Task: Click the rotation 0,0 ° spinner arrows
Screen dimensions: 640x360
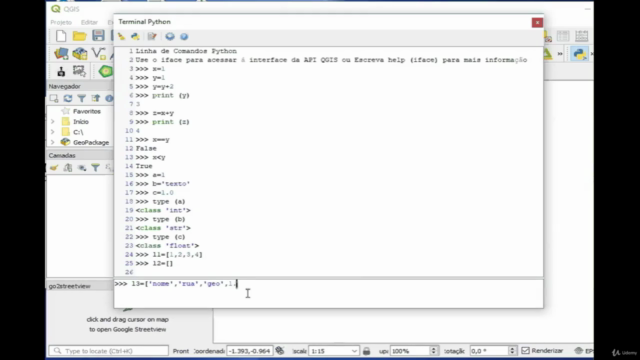Action: tap(512, 351)
